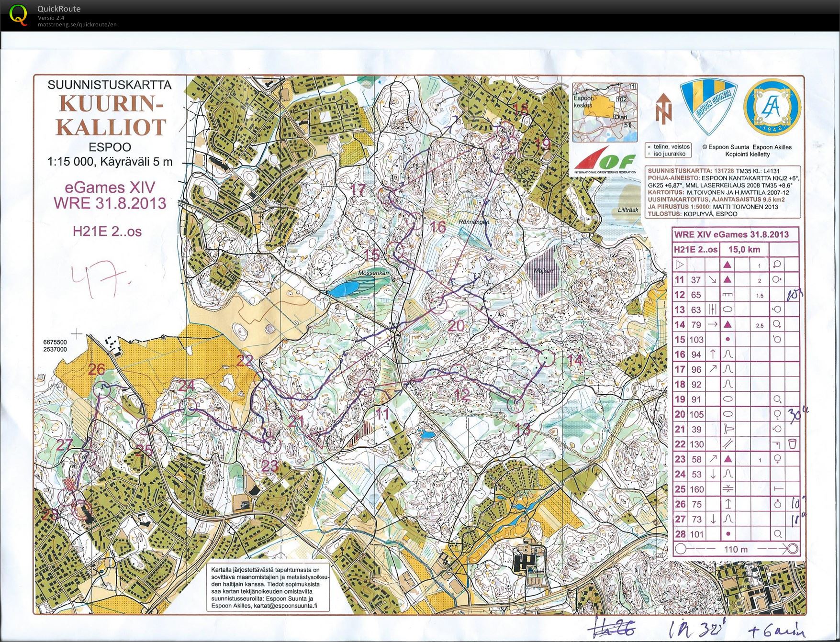Screen dimensions: 840x642
Task: Click the QuickRoute logo icon
Action: click(18, 14)
